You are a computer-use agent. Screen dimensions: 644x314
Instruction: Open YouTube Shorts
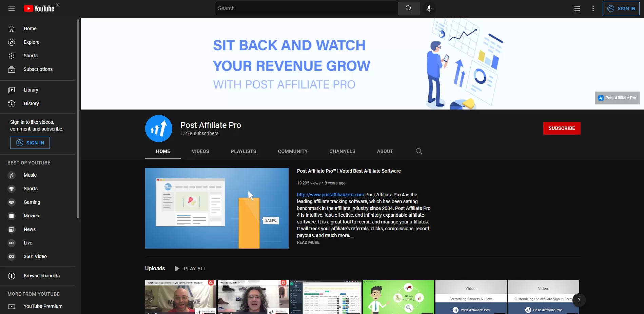point(30,56)
